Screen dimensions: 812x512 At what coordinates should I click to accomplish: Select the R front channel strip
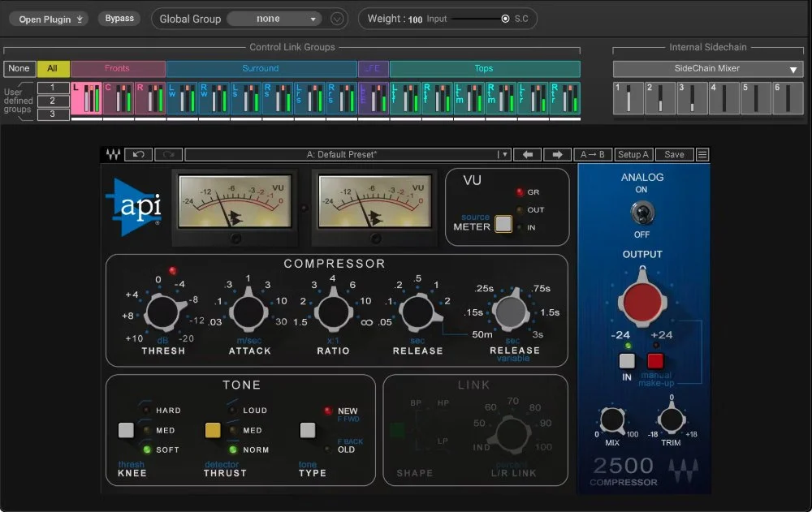(150, 98)
